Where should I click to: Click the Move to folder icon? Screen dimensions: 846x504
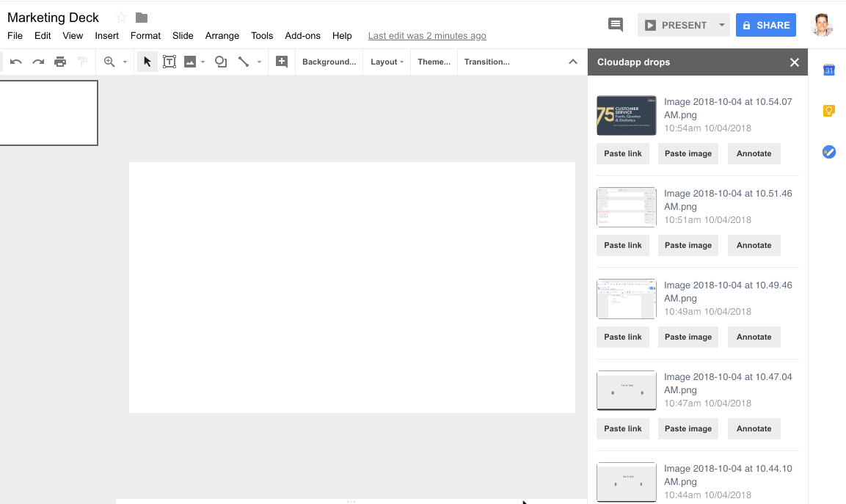coord(142,18)
